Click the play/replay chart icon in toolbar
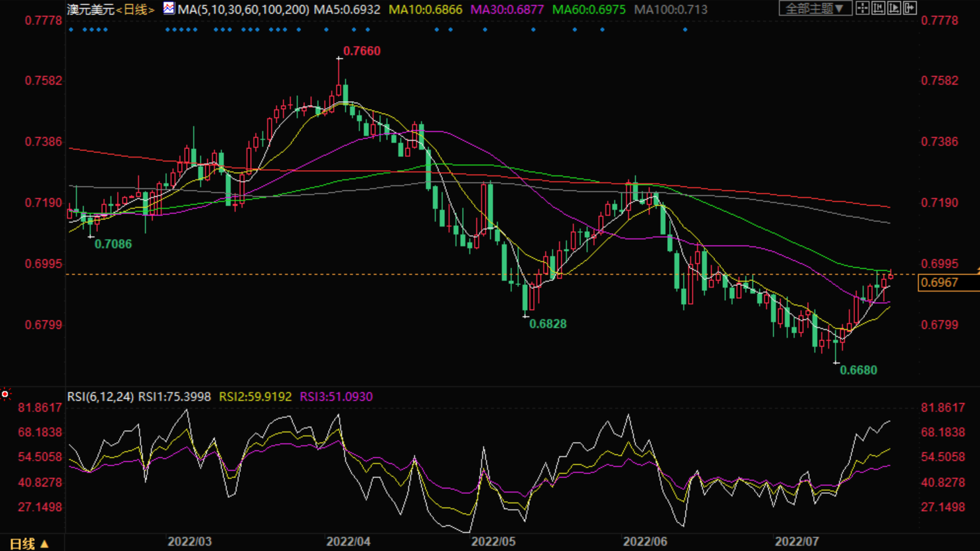 [894, 8]
